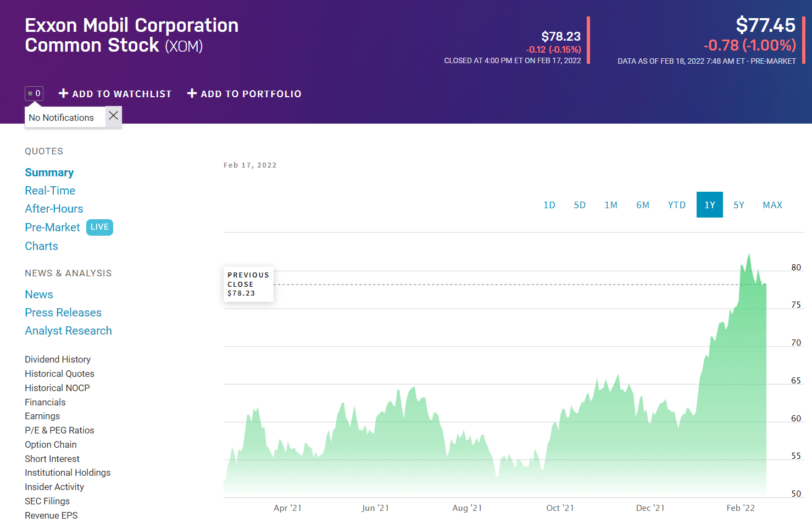Viewport: 812px width, 523px height.
Task: Open Pre-Market quotes link
Action: pos(52,227)
